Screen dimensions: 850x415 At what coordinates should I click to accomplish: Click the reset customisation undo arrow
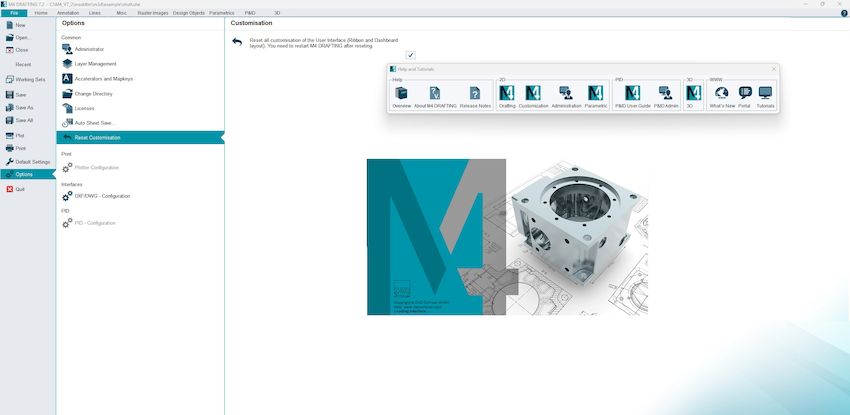point(237,42)
